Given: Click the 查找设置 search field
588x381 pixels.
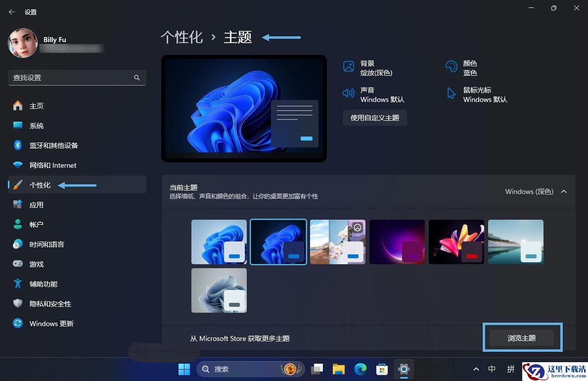Looking at the screenshot, I should pos(77,78).
